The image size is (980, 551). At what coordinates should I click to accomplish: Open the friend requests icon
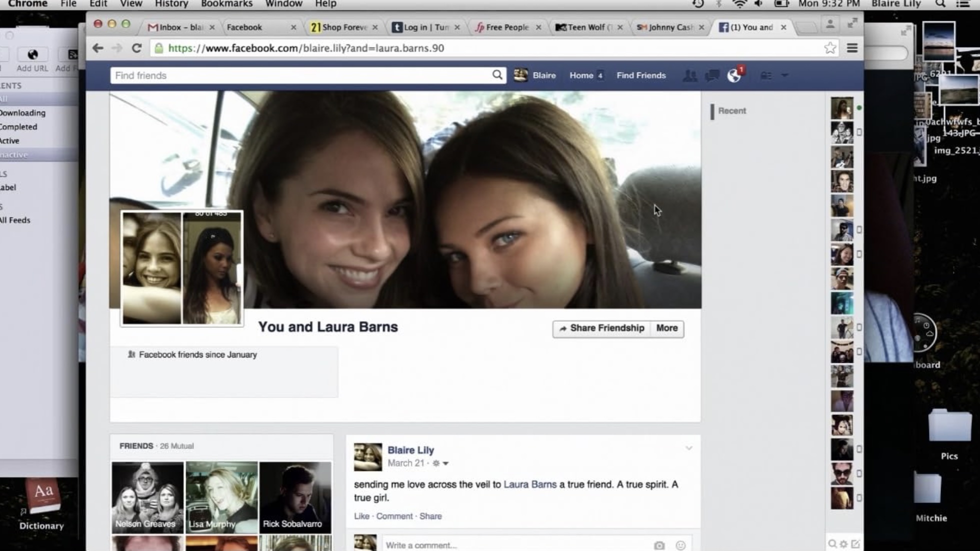690,76
